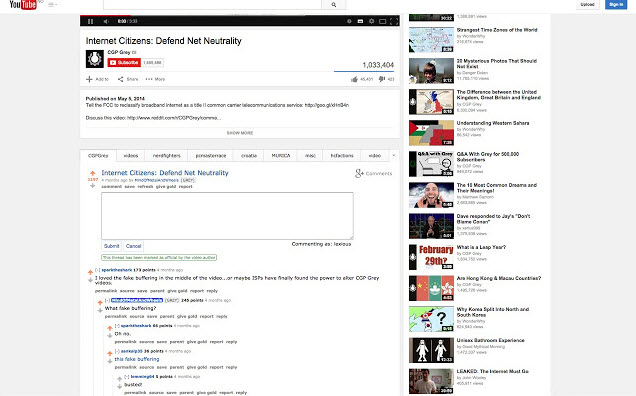Open Strangest Time Zones of the World thumbnail
The height and width of the screenshot is (396, 636).
[431, 40]
